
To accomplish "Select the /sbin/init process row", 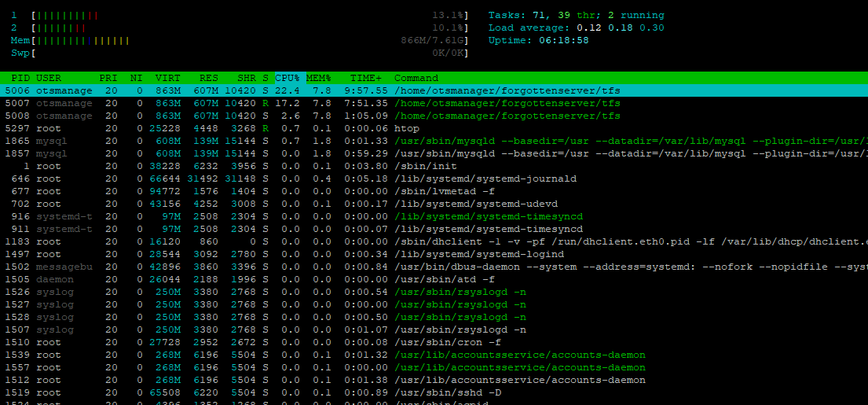I will pos(434,166).
